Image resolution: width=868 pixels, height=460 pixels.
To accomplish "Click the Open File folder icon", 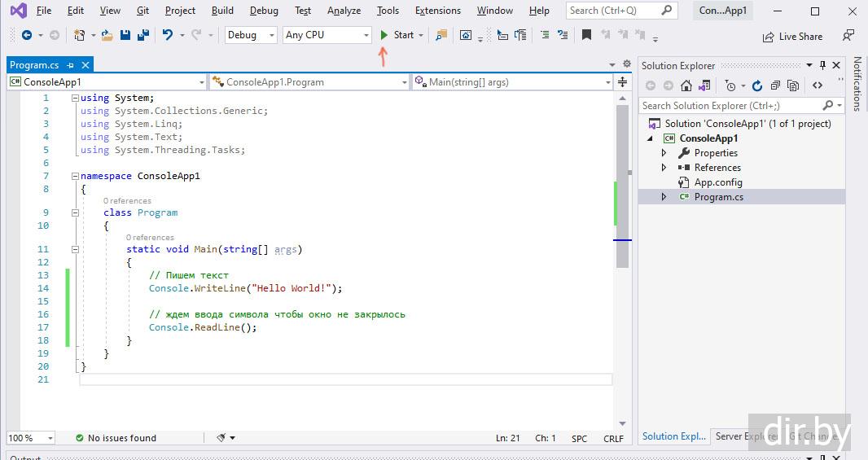I will coord(107,35).
